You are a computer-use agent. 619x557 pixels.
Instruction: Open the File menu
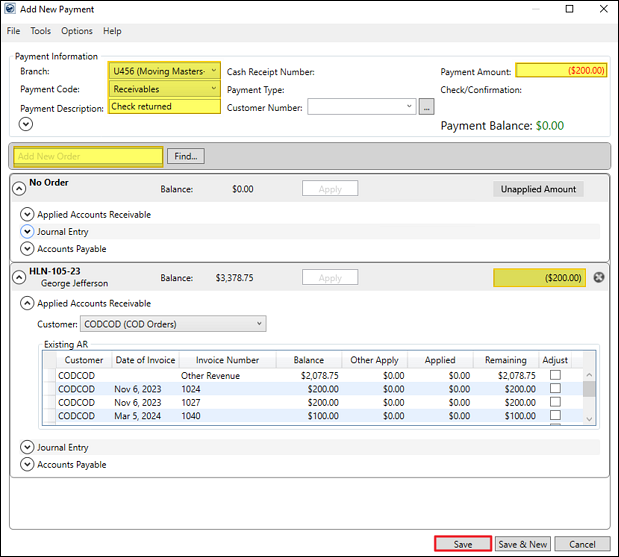(13, 31)
